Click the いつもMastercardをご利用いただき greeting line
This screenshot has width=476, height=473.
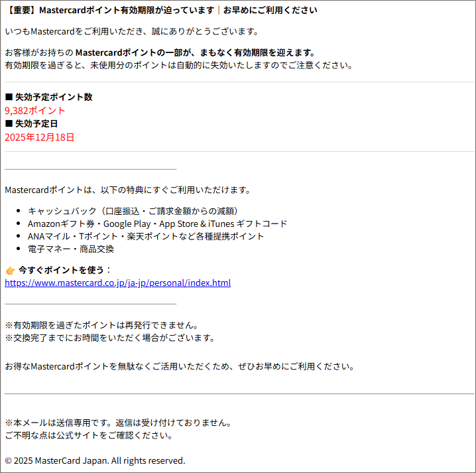click(131, 31)
